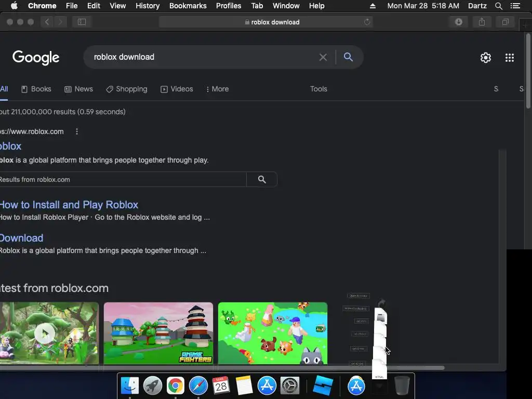Click the browser share icon
The image size is (532, 399).
coord(482,22)
